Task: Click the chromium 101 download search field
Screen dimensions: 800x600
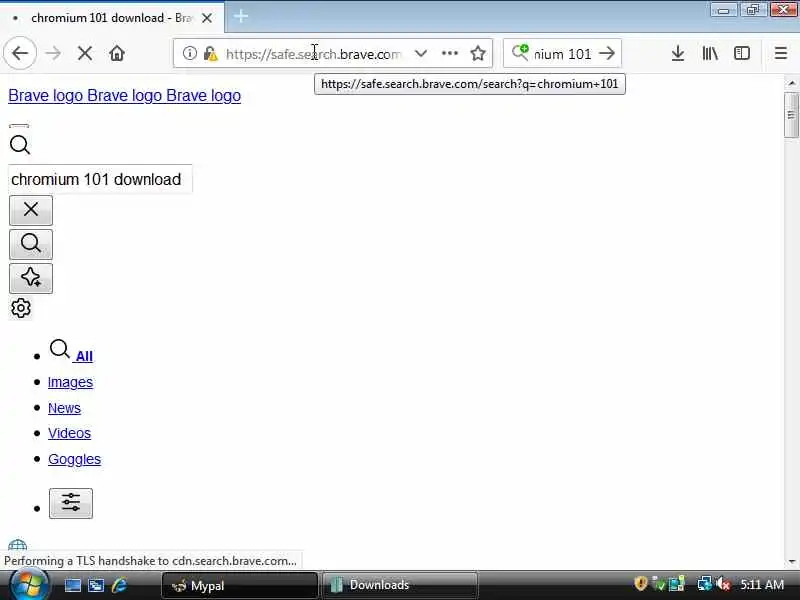Action: coord(100,179)
